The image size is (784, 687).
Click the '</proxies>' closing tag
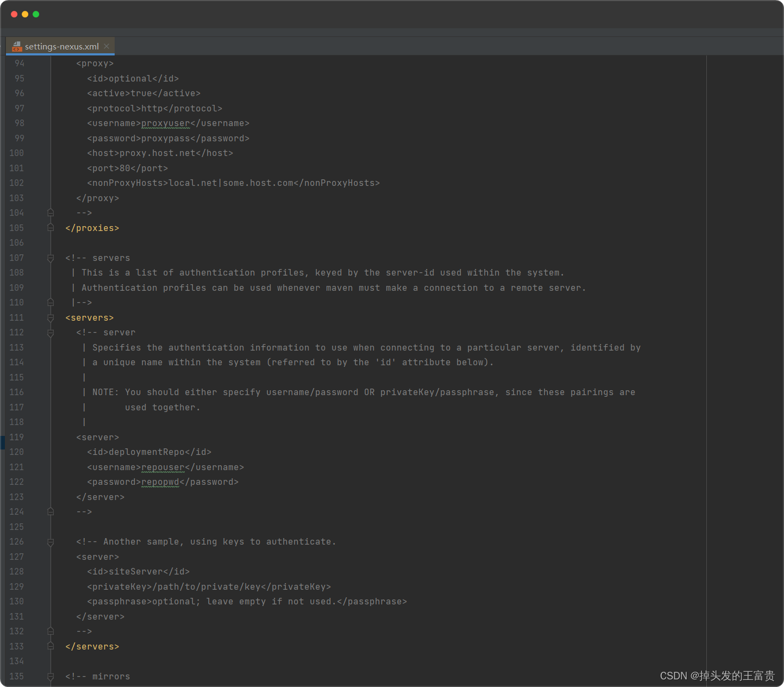92,228
